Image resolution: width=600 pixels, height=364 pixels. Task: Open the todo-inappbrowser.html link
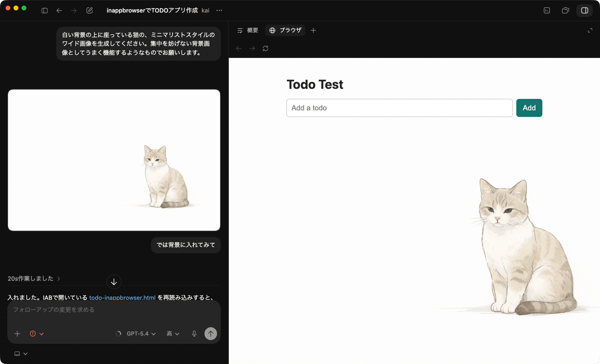pos(122,297)
